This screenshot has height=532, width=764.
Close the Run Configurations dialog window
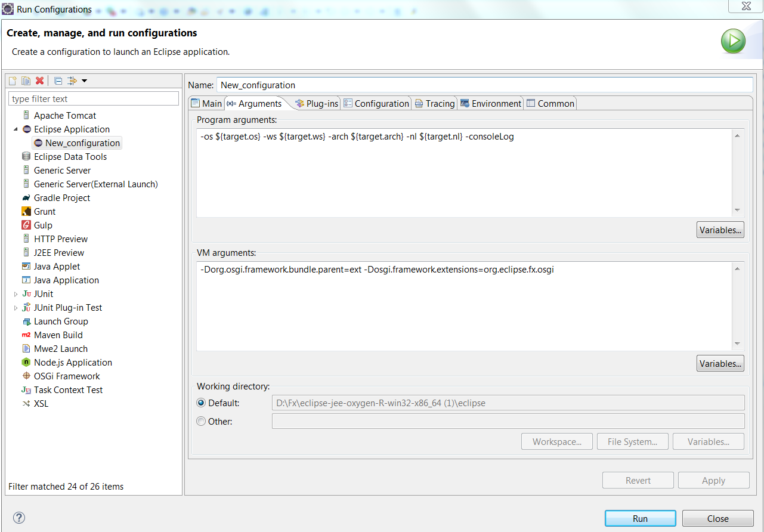(745, 6)
